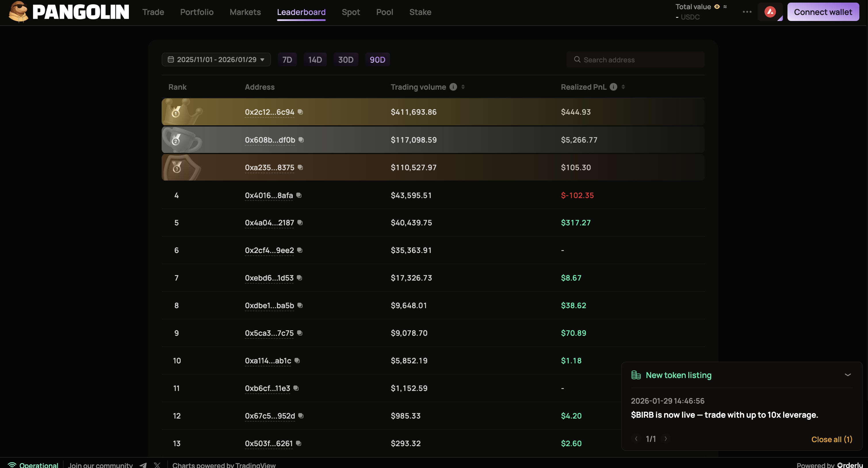Click Connect wallet button

point(823,12)
